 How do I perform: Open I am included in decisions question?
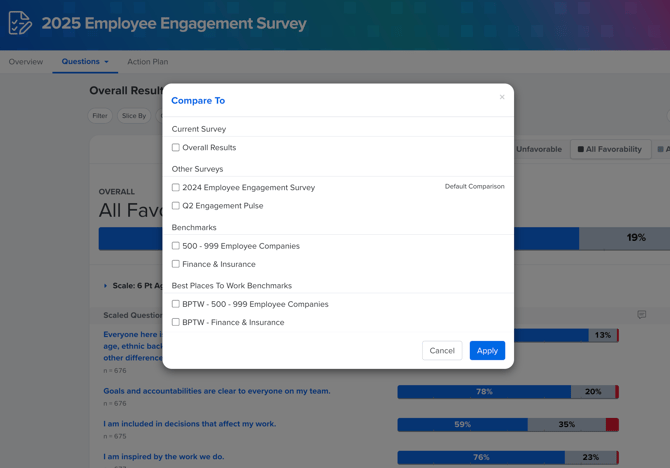(x=189, y=424)
